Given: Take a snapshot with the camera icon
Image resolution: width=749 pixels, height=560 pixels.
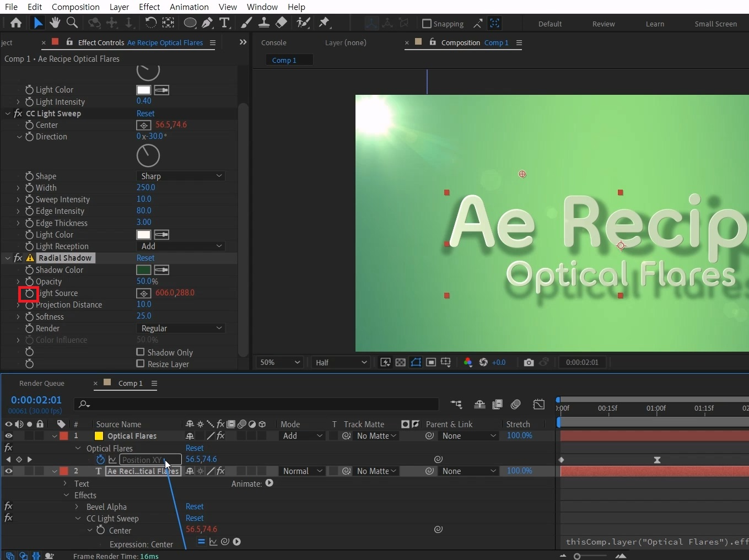Looking at the screenshot, I should (529, 362).
